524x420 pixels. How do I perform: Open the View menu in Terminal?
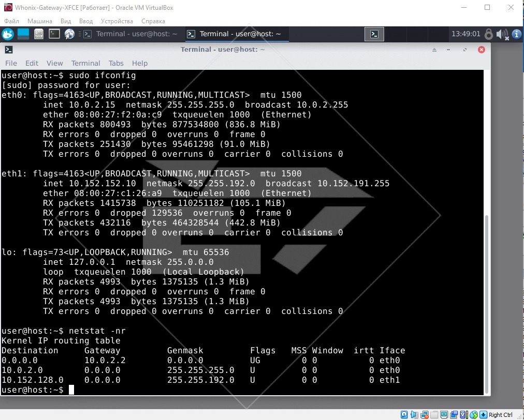54,64
